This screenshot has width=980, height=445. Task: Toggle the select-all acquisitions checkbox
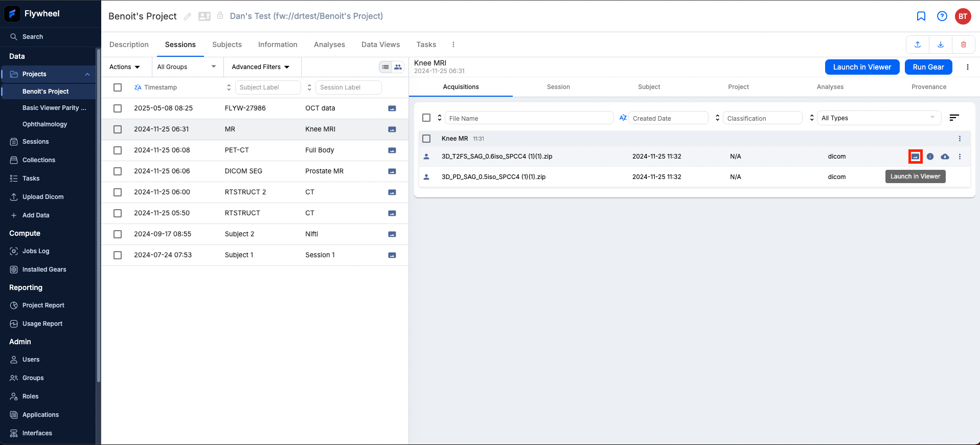[426, 118]
